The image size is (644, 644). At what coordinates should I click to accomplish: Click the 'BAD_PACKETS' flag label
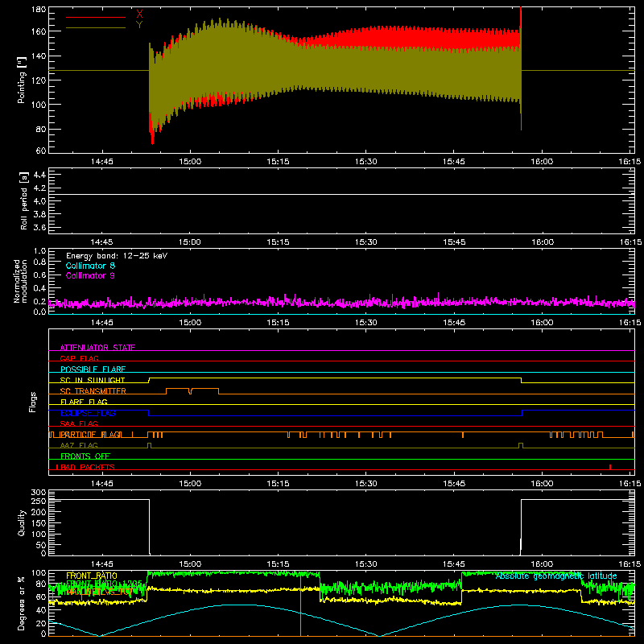coord(87,467)
